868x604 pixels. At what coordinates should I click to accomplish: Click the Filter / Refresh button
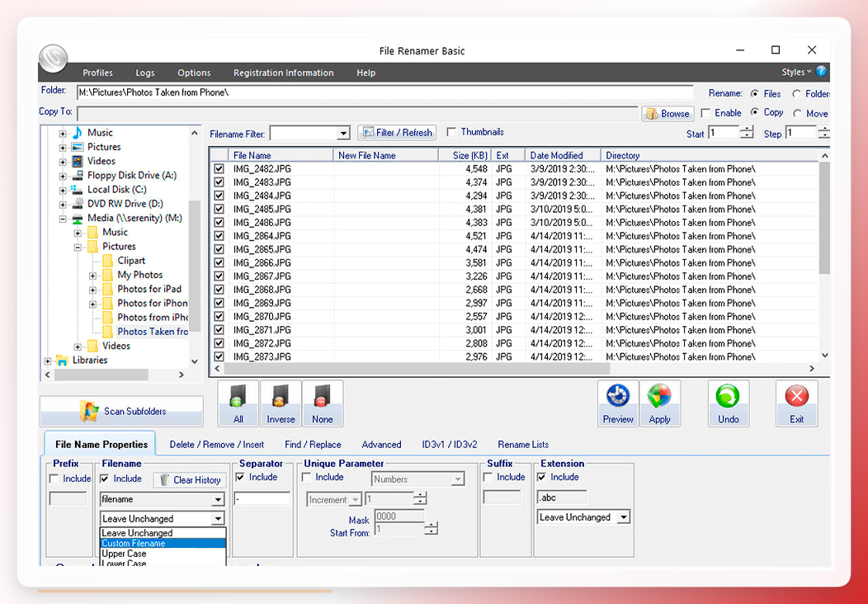(x=397, y=133)
